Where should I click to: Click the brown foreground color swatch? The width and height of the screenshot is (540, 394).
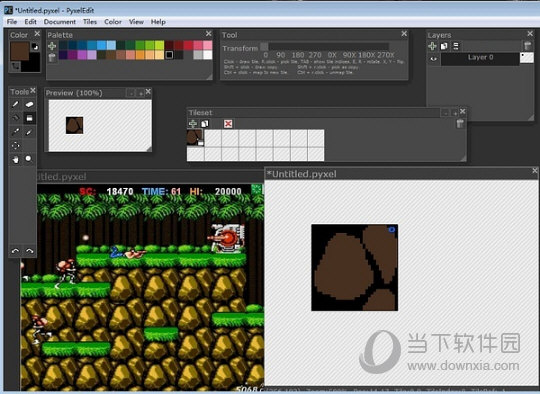(20, 52)
